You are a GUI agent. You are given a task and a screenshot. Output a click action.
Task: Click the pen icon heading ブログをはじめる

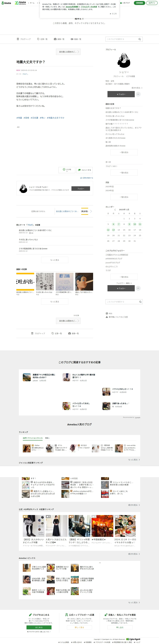(30, 615)
